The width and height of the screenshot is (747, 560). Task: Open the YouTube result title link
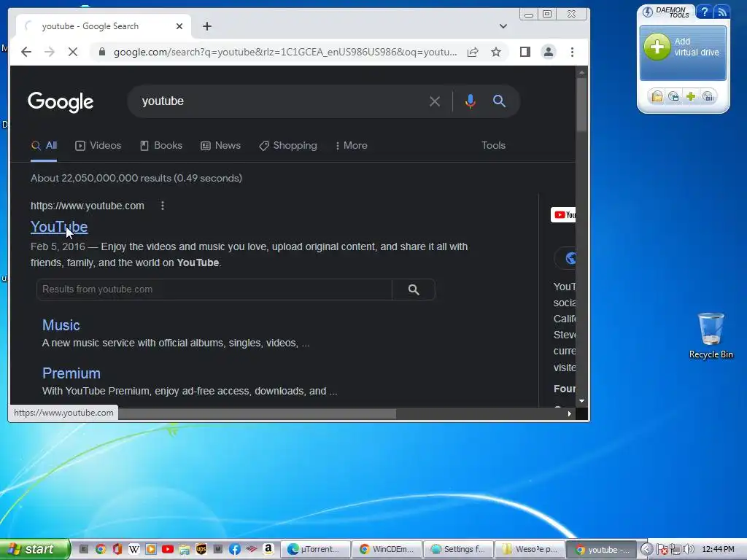pos(59,227)
